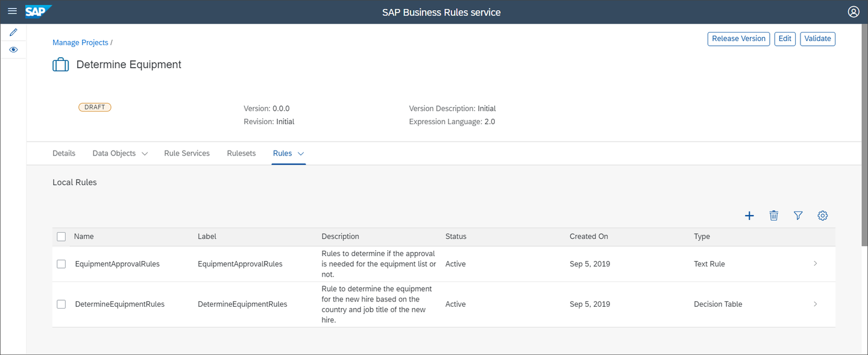868x355 pixels.
Task: Open table settings gear icon
Action: pos(823,216)
